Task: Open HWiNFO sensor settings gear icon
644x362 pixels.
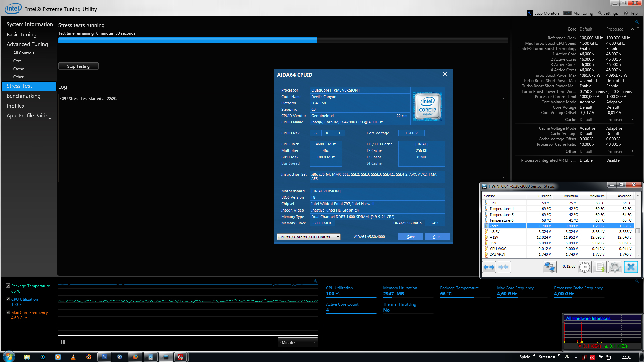Action: point(615,267)
